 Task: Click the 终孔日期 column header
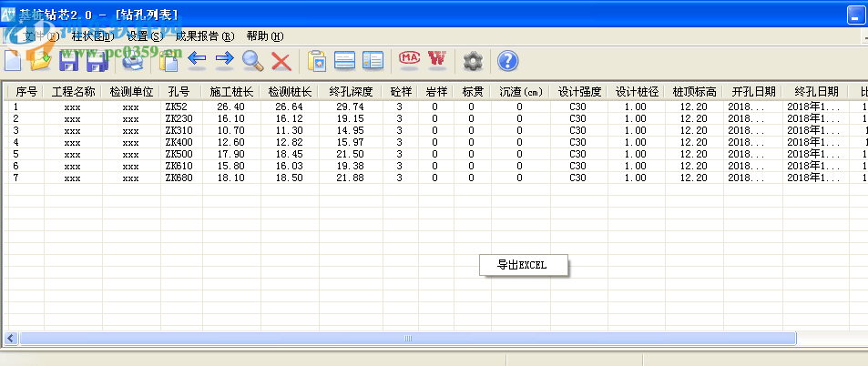816,92
